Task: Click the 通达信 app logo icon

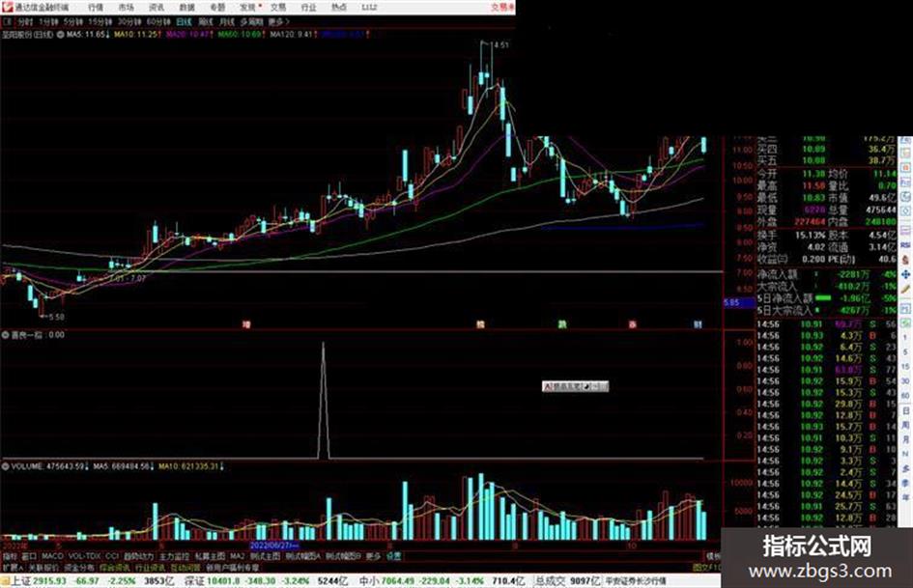Action: [7, 7]
